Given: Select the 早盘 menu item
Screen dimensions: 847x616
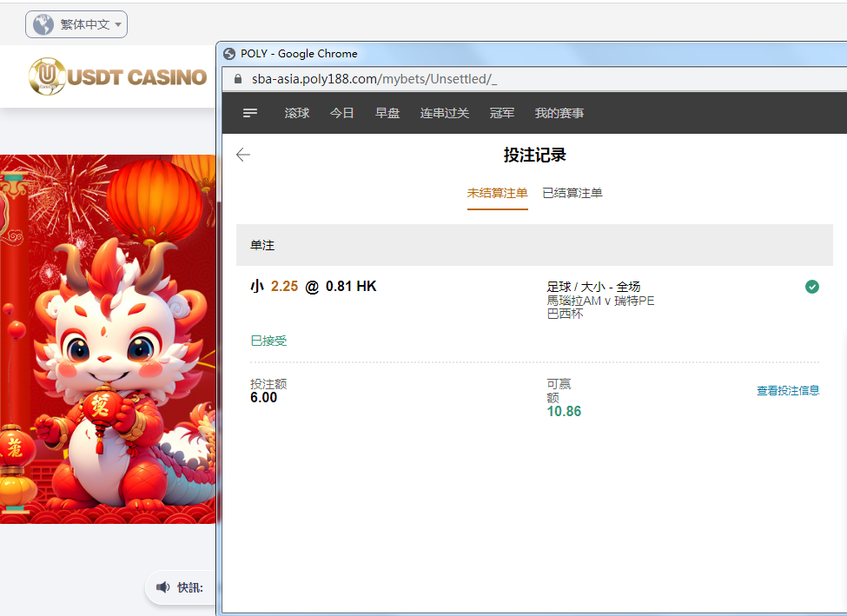Looking at the screenshot, I should pyautogui.click(x=387, y=113).
